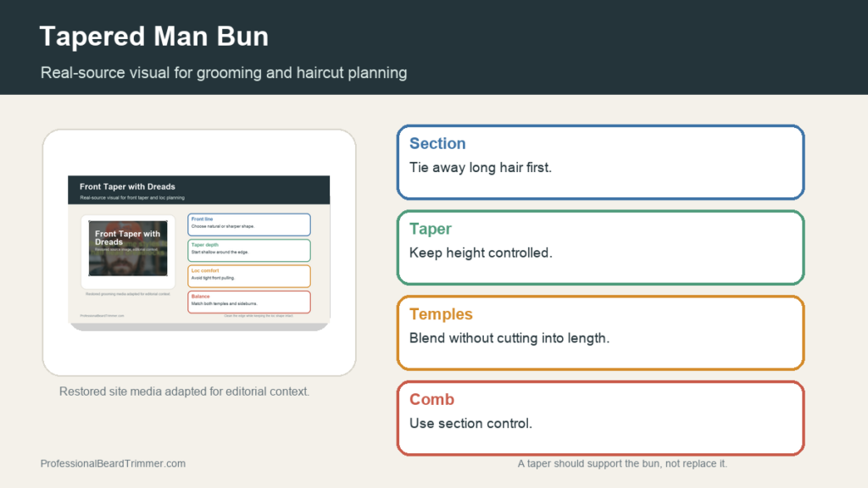Select the 'Taper depth' mini card

pos(249,250)
